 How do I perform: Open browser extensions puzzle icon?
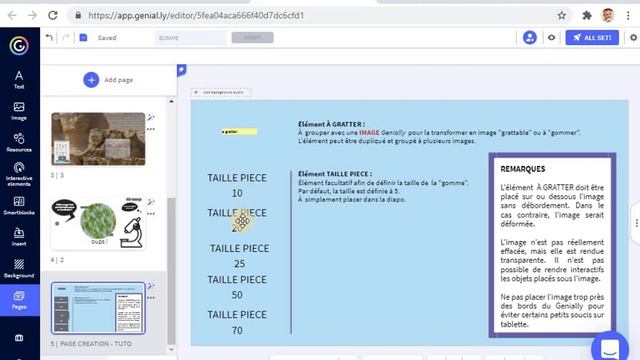[587, 16]
